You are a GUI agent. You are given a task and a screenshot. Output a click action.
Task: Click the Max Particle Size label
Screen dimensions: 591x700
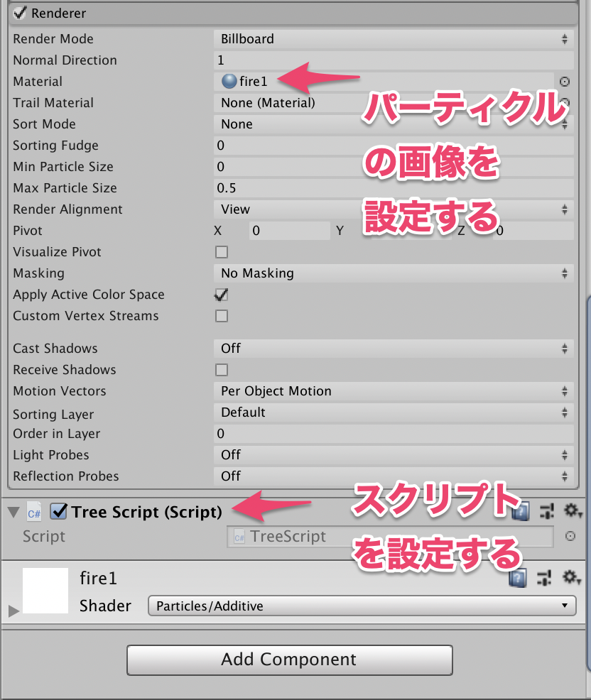65,188
